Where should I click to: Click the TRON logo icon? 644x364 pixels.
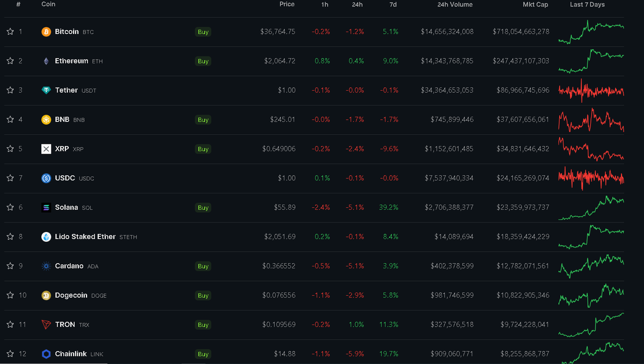[46, 324]
